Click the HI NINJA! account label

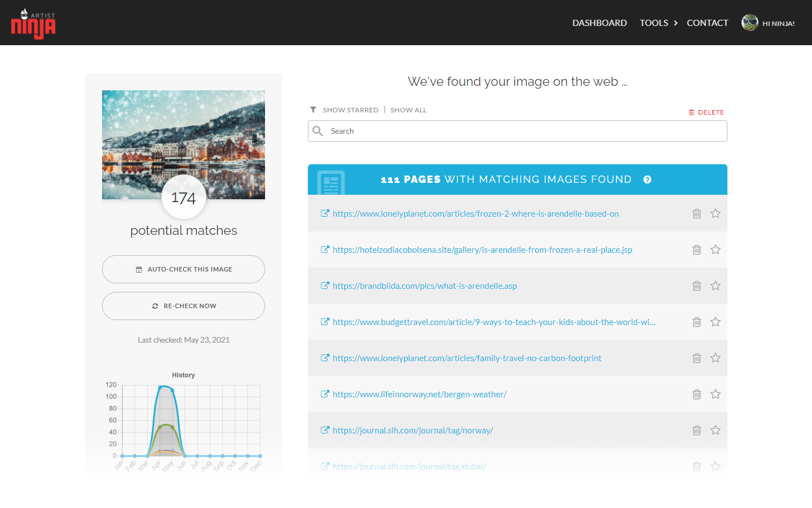point(778,24)
